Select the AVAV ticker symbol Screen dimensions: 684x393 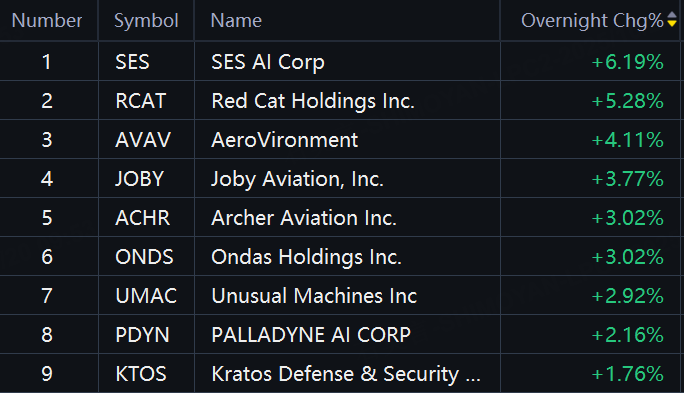143,140
